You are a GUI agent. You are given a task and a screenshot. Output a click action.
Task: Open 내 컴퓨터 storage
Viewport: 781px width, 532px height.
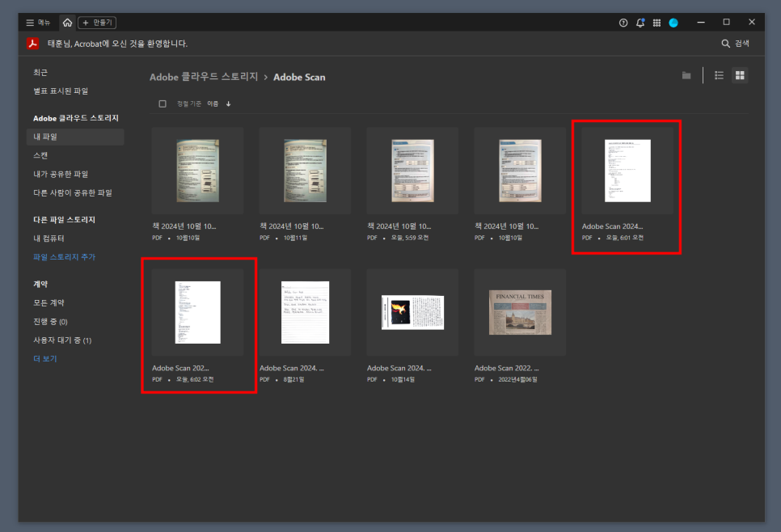click(49, 238)
